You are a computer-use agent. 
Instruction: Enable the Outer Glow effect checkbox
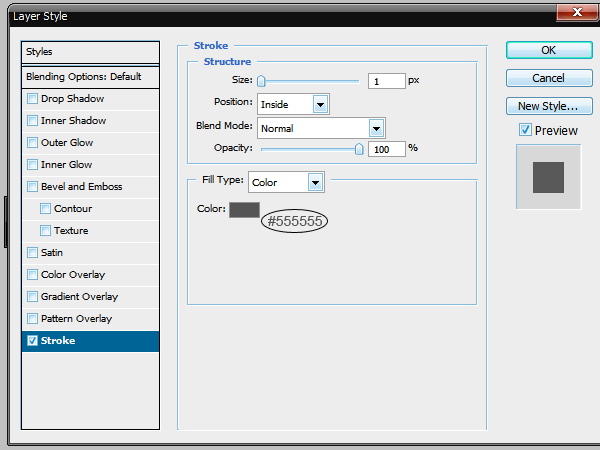(33, 143)
